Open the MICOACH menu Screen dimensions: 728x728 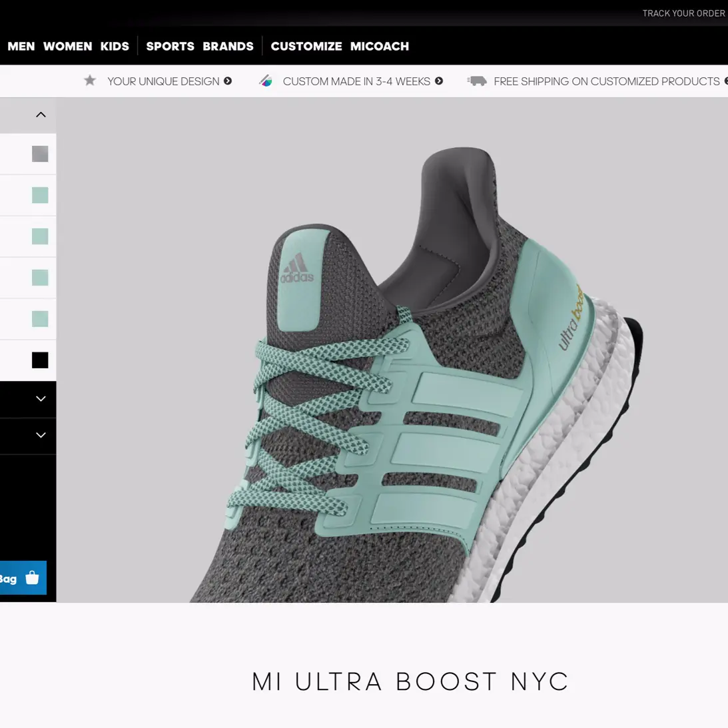coord(380,47)
